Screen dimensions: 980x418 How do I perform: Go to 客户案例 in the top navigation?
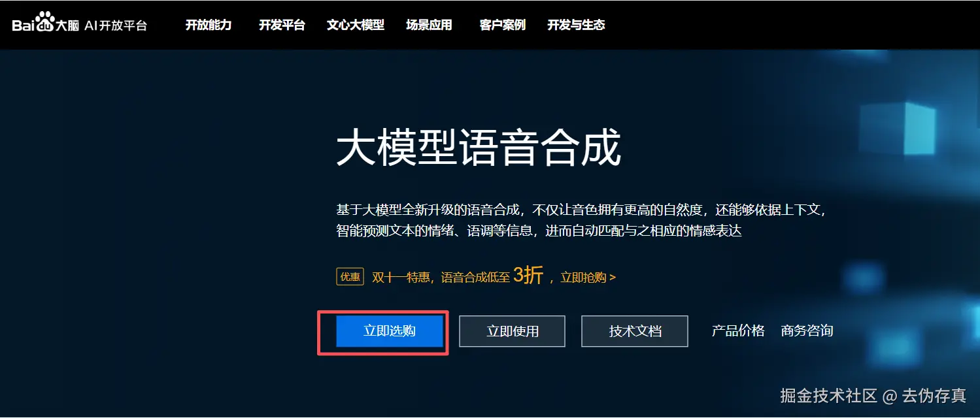click(x=502, y=25)
